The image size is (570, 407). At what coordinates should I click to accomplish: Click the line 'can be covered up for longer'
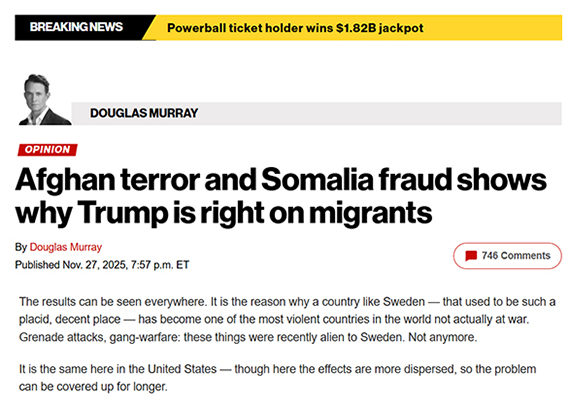[93, 387]
